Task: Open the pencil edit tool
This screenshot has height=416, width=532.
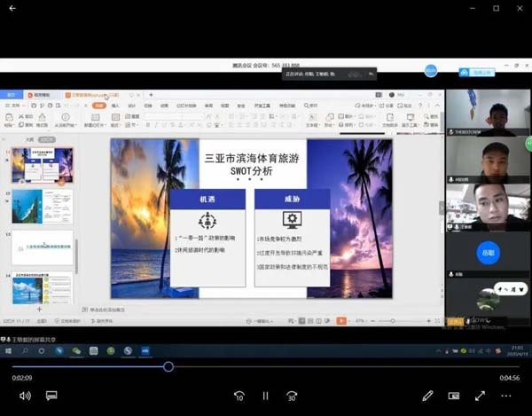Action: pyautogui.click(x=427, y=395)
